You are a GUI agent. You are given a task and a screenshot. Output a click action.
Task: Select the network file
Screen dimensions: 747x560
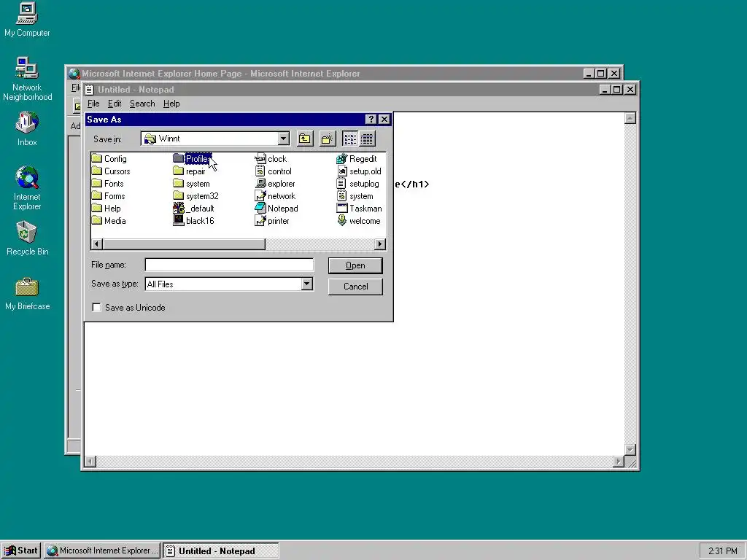[x=275, y=195]
